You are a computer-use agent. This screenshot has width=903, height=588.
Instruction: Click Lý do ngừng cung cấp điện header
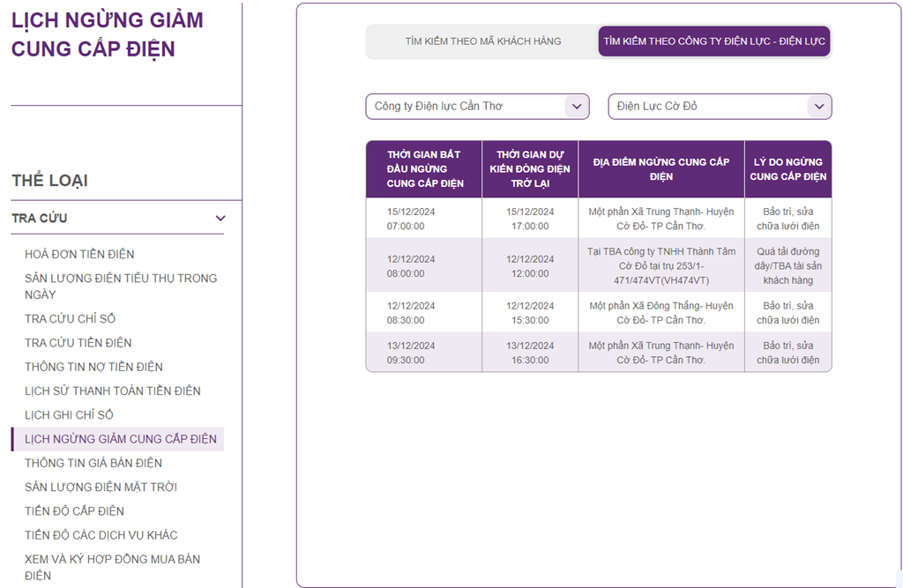click(787, 169)
